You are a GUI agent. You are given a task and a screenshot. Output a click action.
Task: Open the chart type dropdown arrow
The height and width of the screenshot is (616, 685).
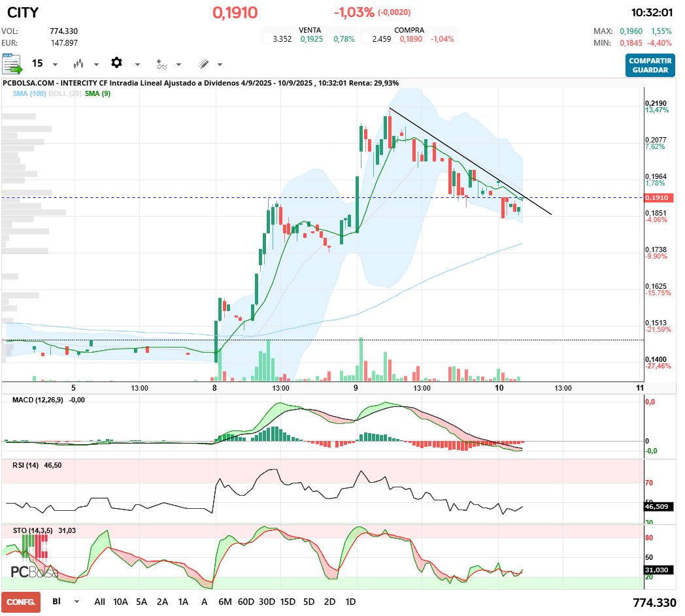[x=96, y=65]
